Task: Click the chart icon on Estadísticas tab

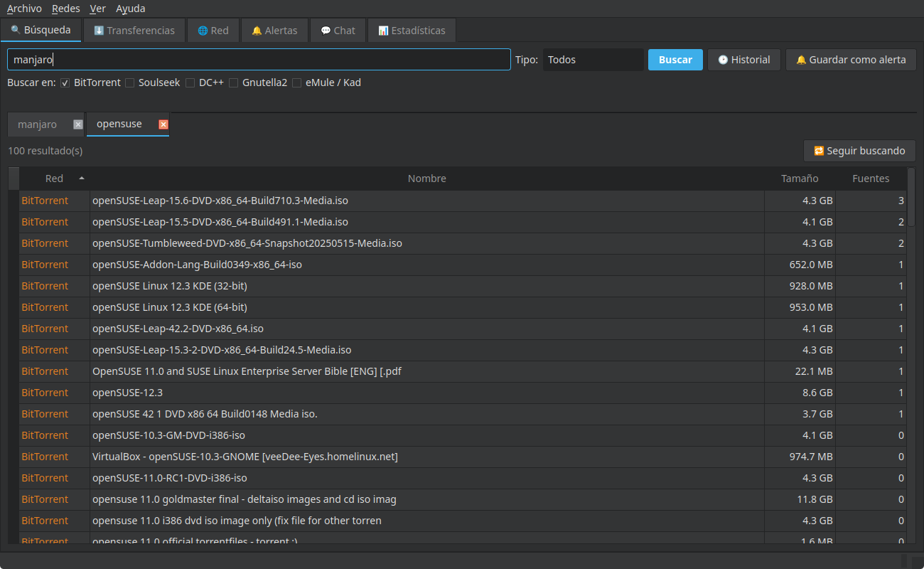Action: (383, 31)
